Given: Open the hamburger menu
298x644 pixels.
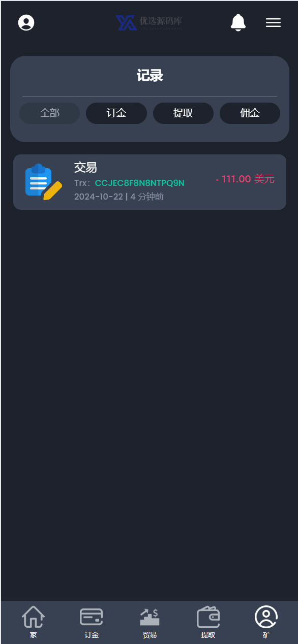Looking at the screenshot, I should point(273,22).
